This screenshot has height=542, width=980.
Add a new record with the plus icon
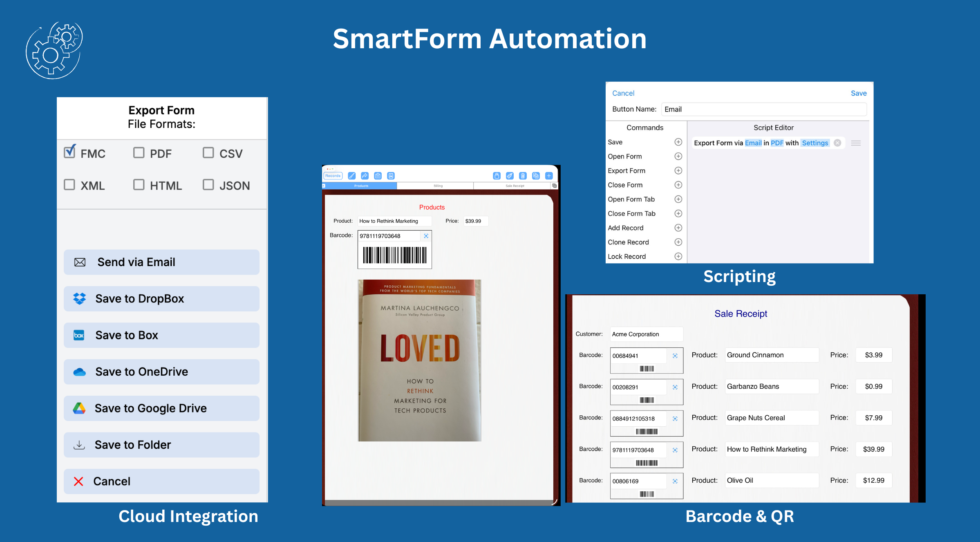click(x=549, y=176)
